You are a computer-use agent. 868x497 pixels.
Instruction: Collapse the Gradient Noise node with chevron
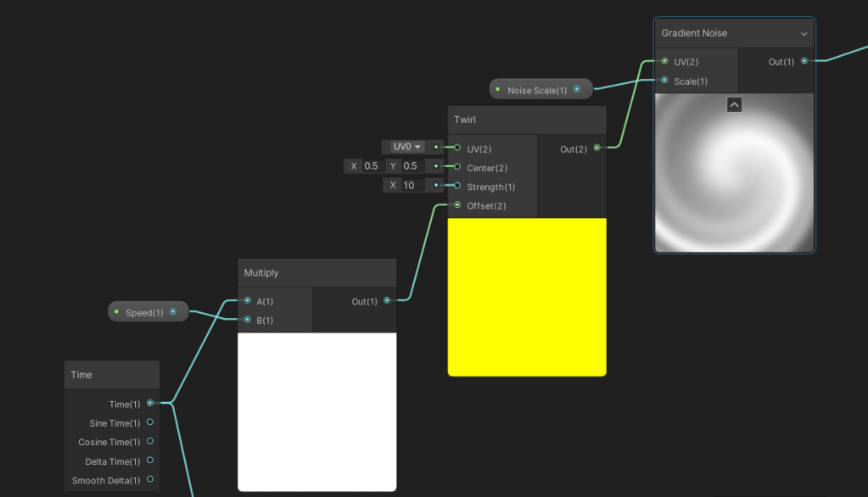pyautogui.click(x=804, y=34)
